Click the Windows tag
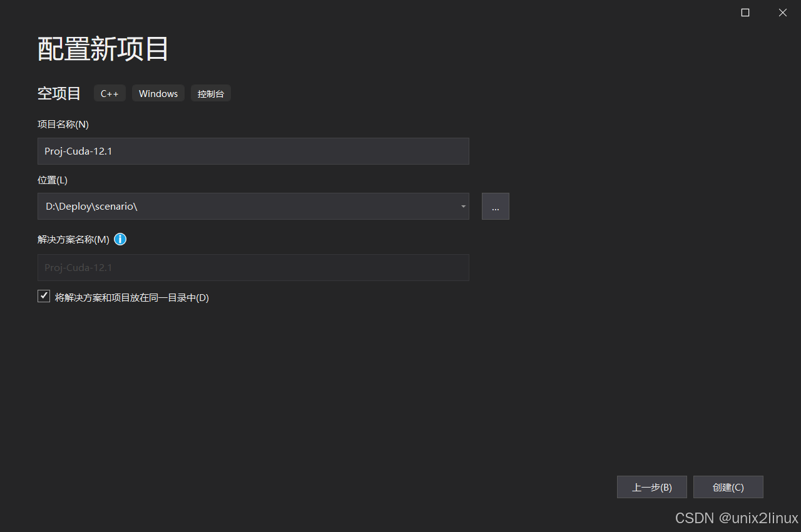Viewport: 801px width, 532px height. [x=158, y=93]
